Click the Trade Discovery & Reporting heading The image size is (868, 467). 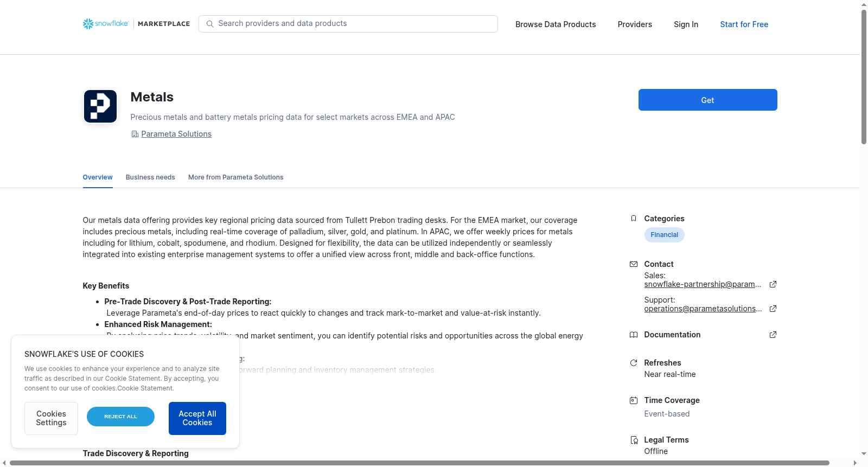tap(136, 453)
